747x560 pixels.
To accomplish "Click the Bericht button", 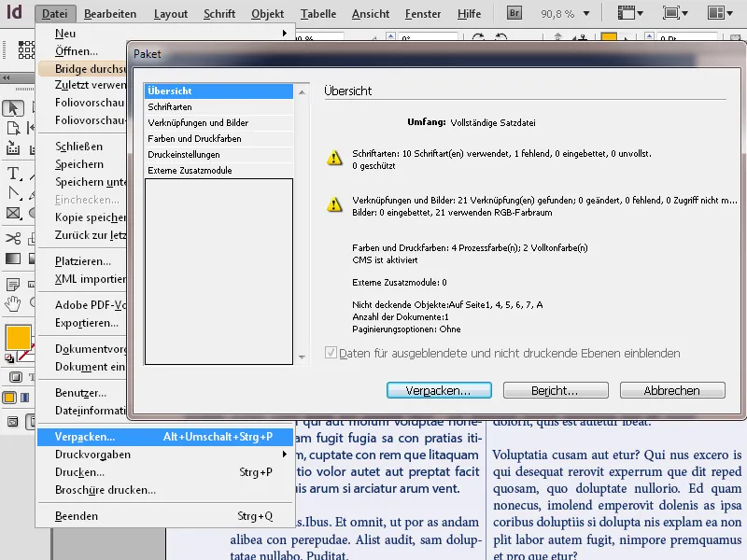I will point(556,390).
